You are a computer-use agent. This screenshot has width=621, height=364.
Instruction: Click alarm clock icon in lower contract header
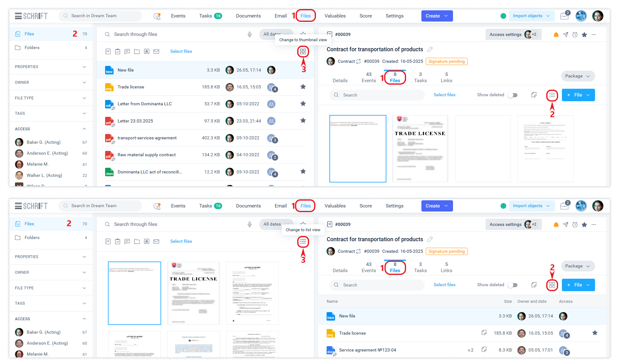[x=575, y=225]
